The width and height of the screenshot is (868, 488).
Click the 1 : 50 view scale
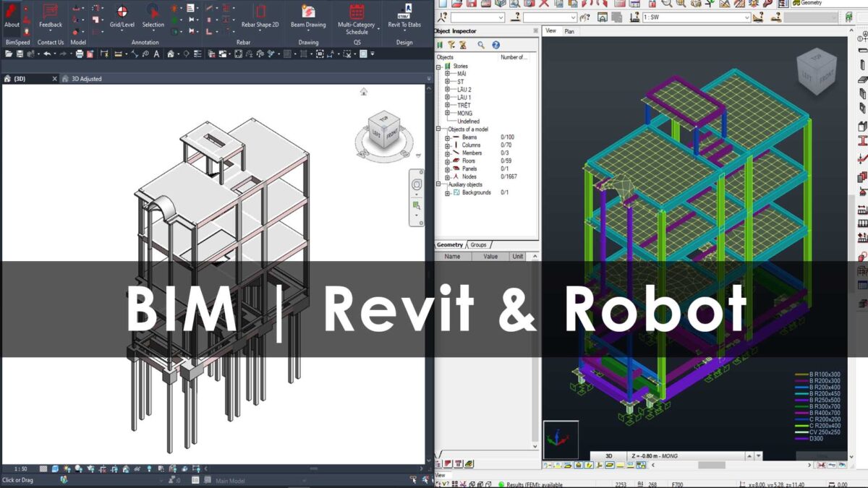click(x=20, y=469)
